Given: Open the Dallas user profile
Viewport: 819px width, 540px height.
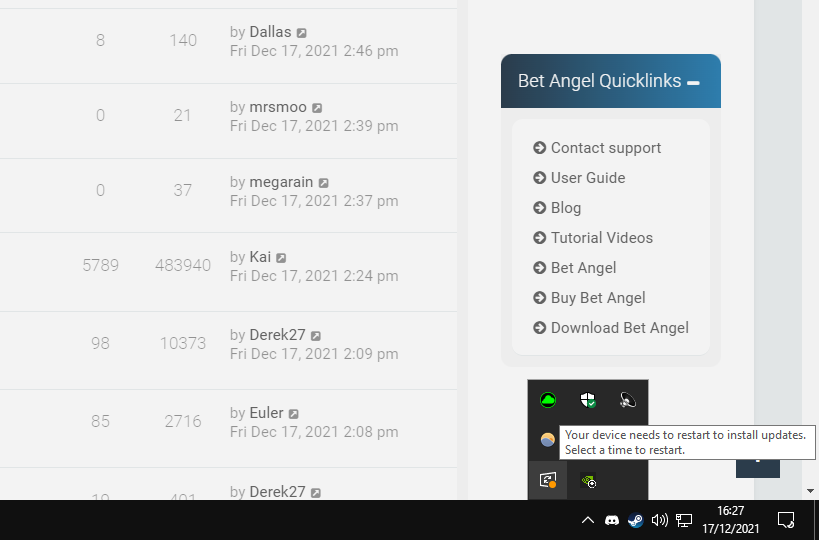Looking at the screenshot, I should point(270,32).
